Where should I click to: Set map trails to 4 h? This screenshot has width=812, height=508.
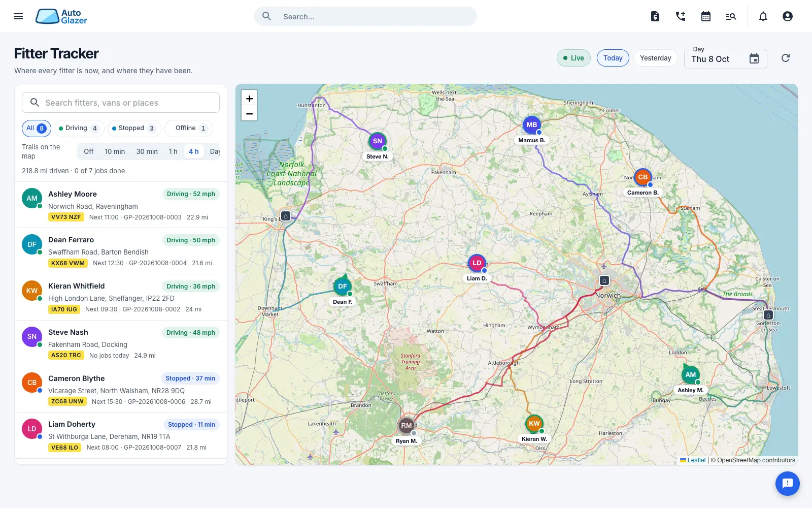194,151
